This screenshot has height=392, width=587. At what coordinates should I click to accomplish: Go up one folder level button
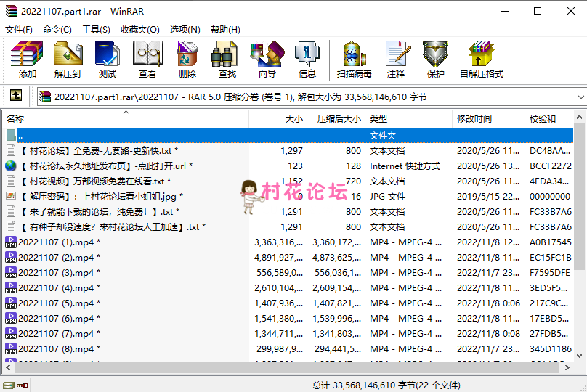pyautogui.click(x=15, y=96)
